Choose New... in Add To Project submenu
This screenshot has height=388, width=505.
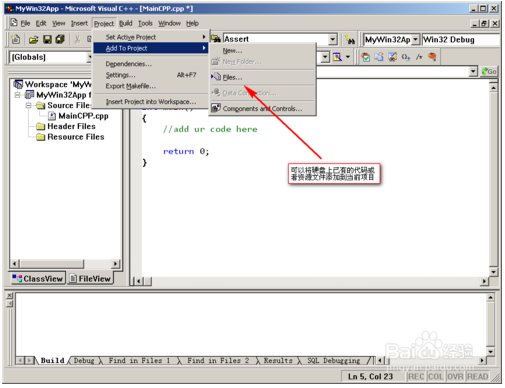tap(262, 51)
